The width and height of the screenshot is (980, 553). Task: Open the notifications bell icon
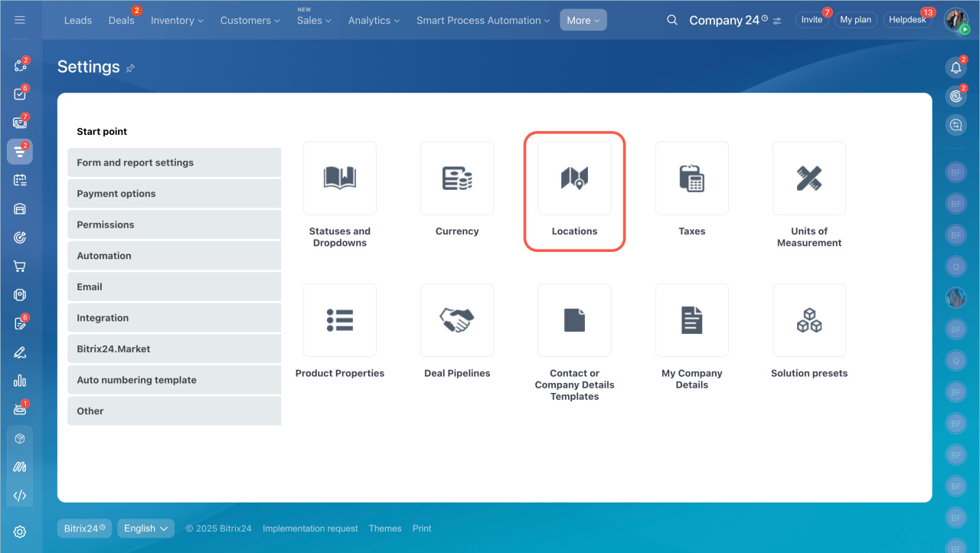(x=955, y=67)
